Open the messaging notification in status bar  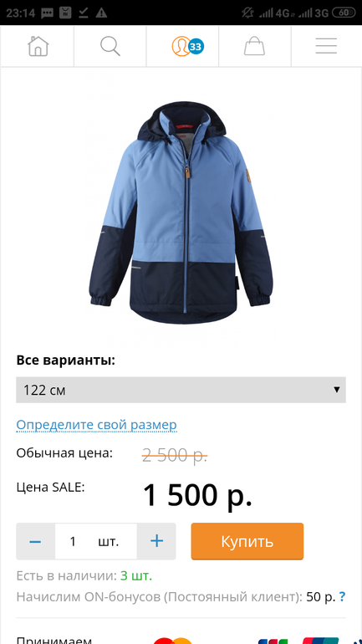[47, 13]
